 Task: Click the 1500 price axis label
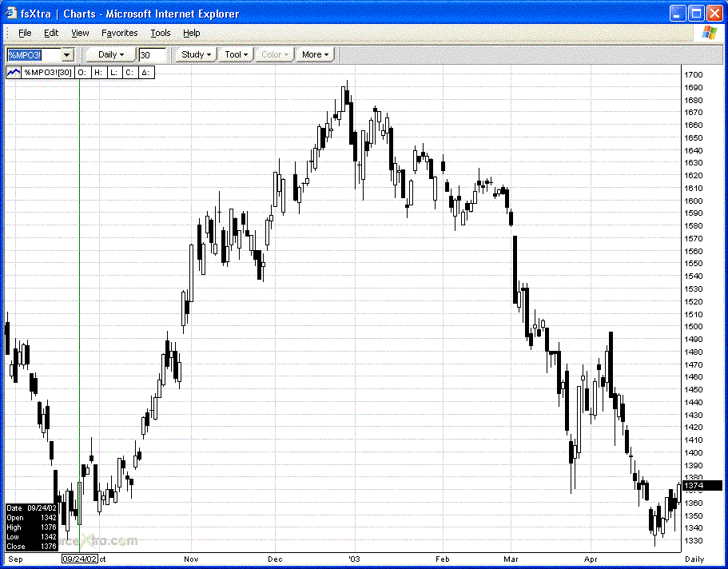pyautogui.click(x=694, y=327)
